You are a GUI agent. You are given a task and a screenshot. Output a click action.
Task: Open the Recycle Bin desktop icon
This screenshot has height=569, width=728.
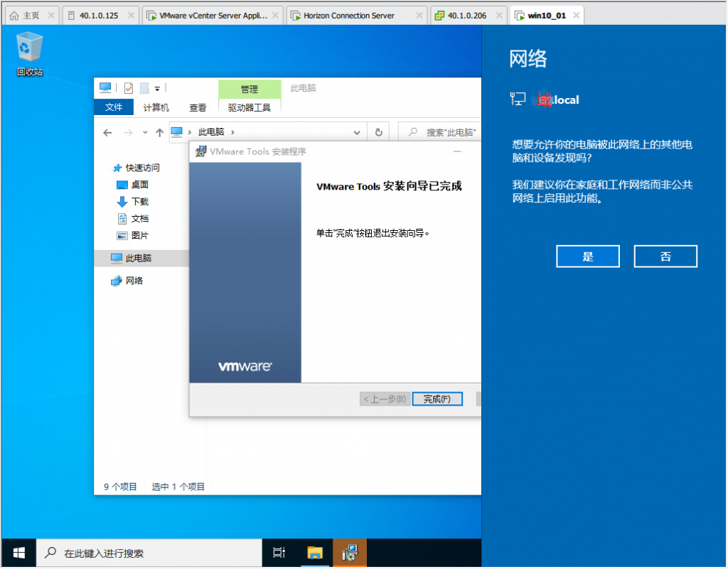pos(29,54)
